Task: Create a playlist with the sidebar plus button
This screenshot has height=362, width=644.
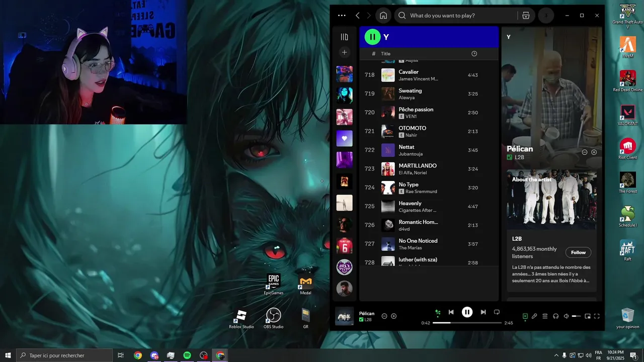Action: [344, 52]
